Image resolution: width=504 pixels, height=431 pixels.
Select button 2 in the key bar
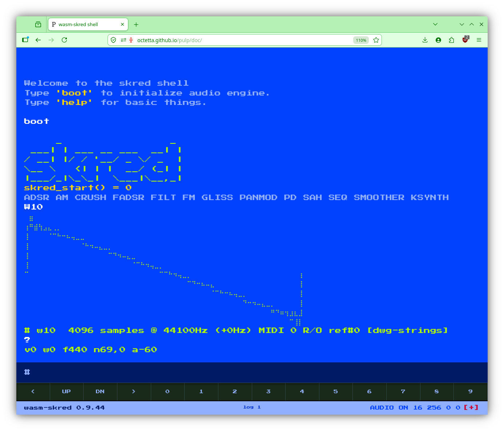pos(235,391)
